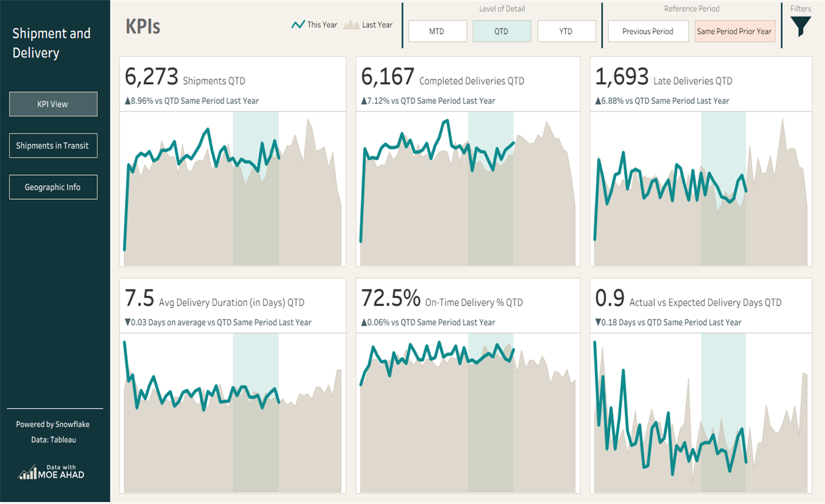Click the 1,693 Late Deliveries value

click(x=622, y=77)
